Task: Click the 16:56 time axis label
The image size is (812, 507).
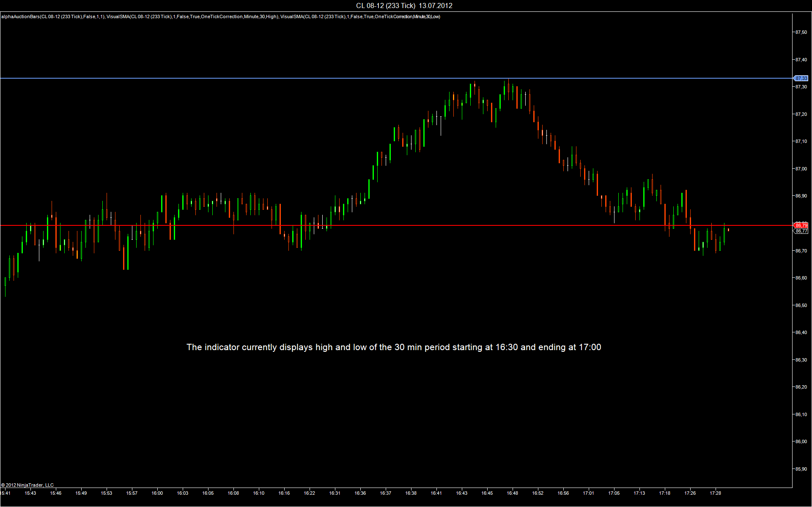Action: coord(563,493)
